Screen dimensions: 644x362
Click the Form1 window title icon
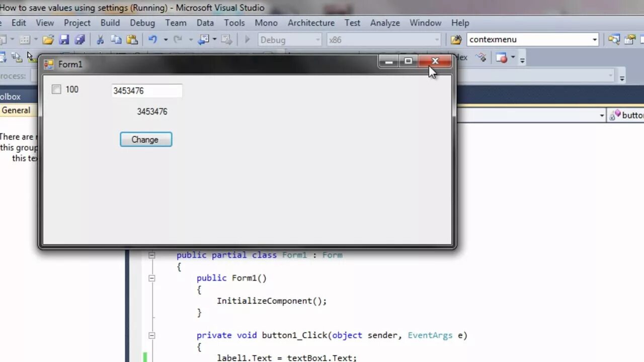pos(49,64)
